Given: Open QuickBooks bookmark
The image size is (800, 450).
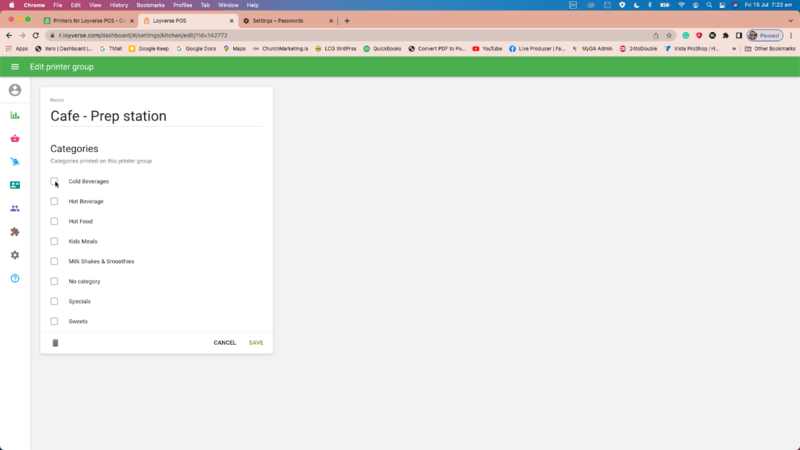Looking at the screenshot, I should pyautogui.click(x=382, y=48).
